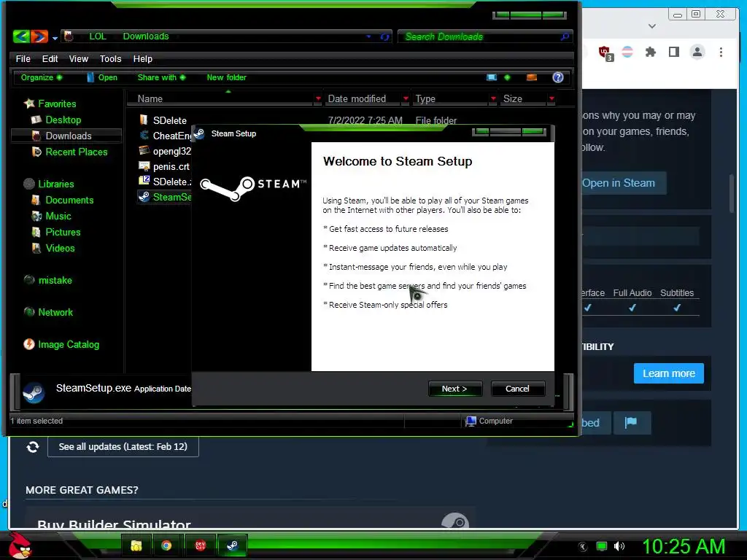This screenshot has height=560, width=747.
Task: Click the refresh updates circular icon
Action: pos(33,447)
